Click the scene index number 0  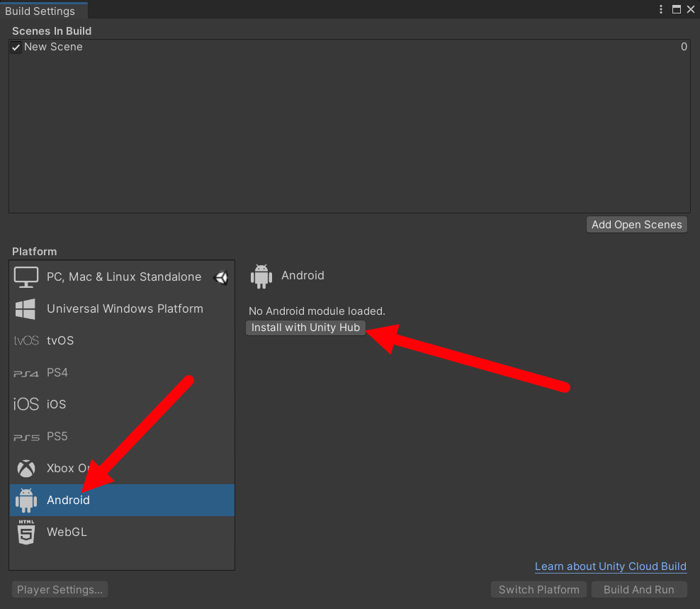[684, 47]
